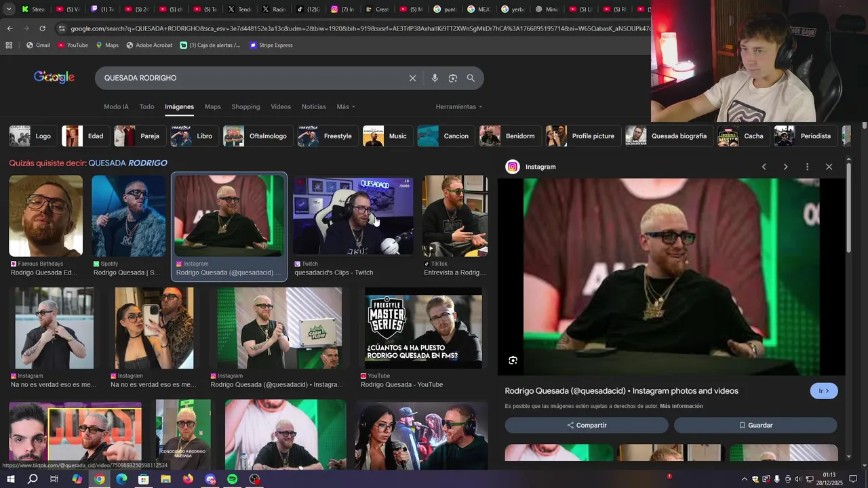This screenshot has height=488, width=868.
Task: Filter by the Periodista chip
Action: 806,136
